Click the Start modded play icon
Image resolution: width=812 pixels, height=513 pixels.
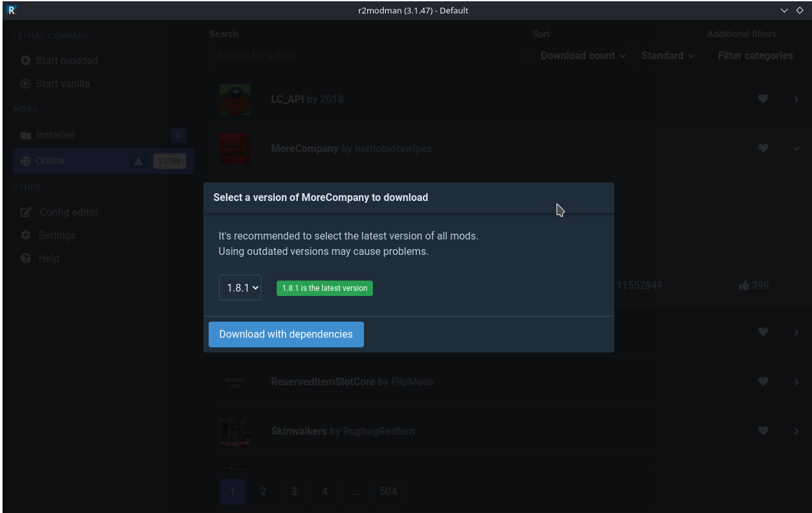click(x=26, y=60)
